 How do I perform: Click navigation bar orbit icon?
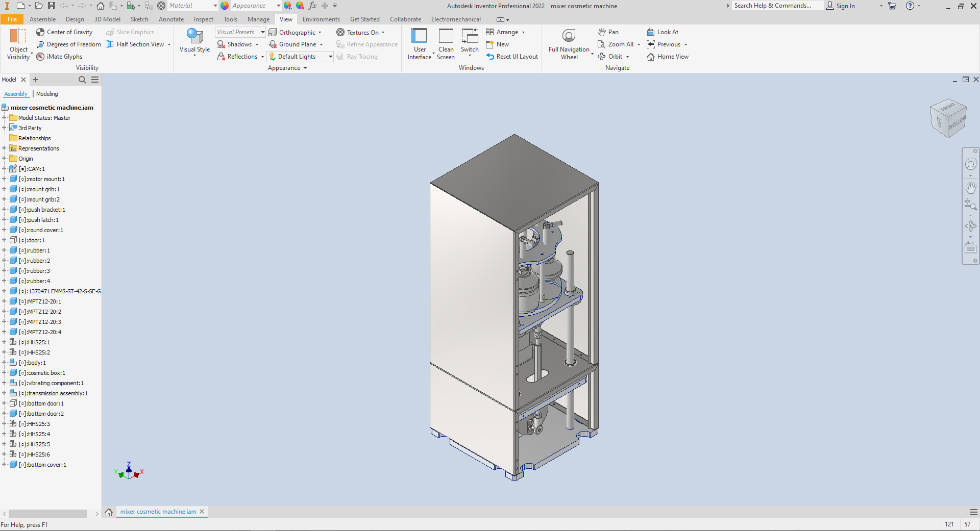tap(970, 226)
